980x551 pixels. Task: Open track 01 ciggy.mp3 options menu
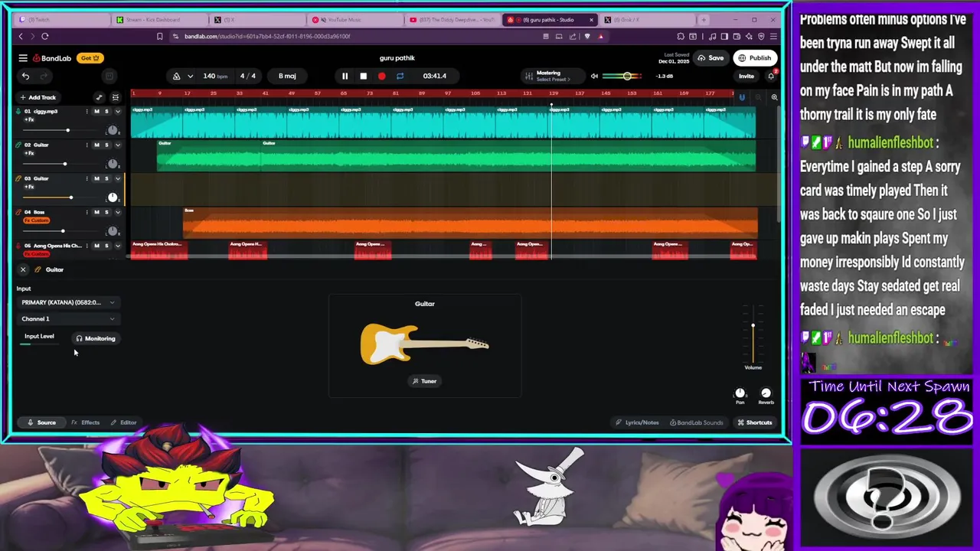(x=87, y=112)
